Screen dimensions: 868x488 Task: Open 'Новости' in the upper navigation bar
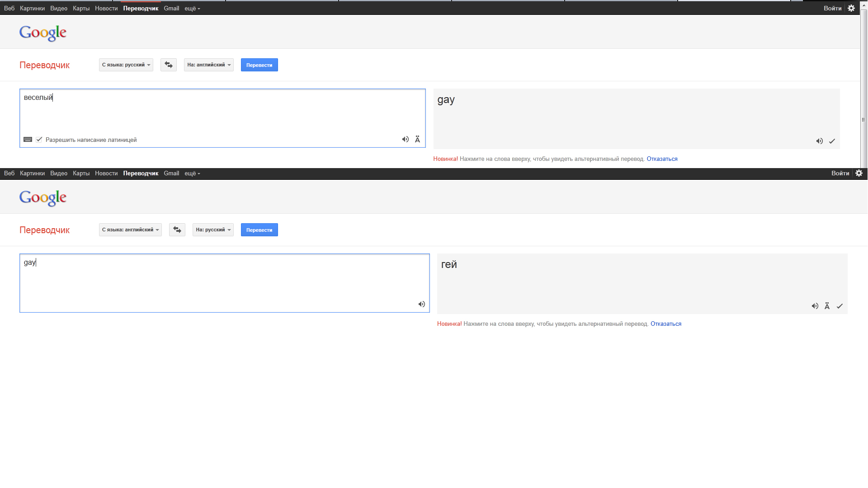pos(106,9)
